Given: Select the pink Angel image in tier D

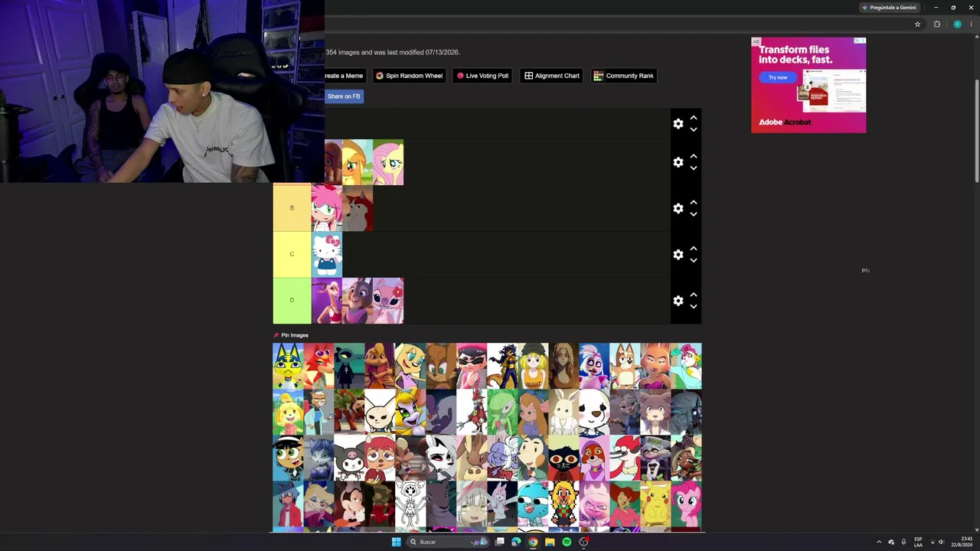Looking at the screenshot, I should [x=388, y=301].
